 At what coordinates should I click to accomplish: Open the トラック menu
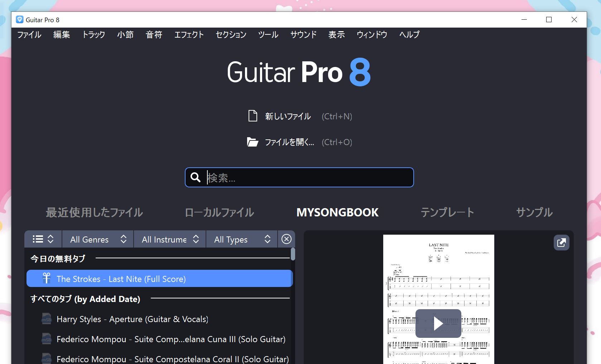pyautogui.click(x=94, y=35)
